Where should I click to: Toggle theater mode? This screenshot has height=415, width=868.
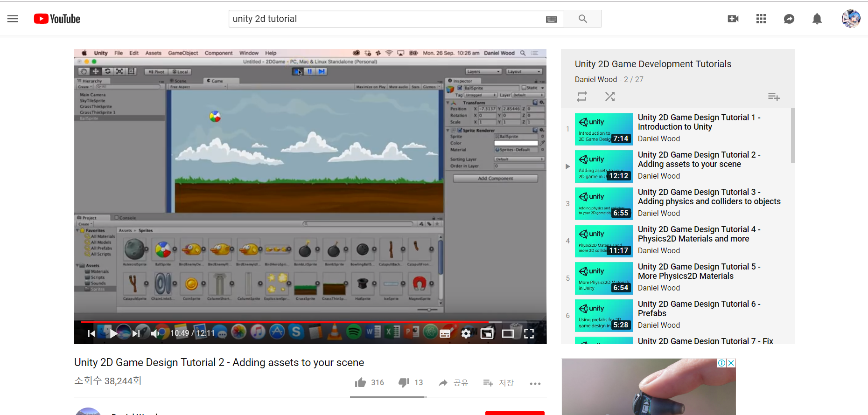coord(508,333)
